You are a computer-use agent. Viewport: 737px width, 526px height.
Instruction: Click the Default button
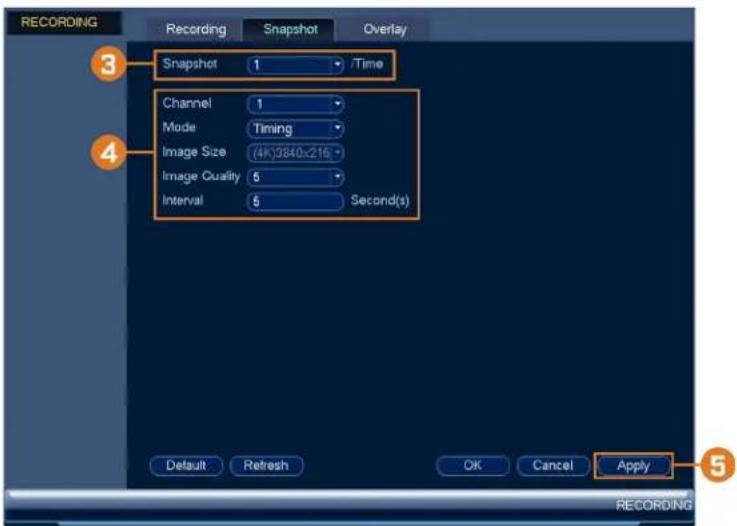tap(186, 465)
